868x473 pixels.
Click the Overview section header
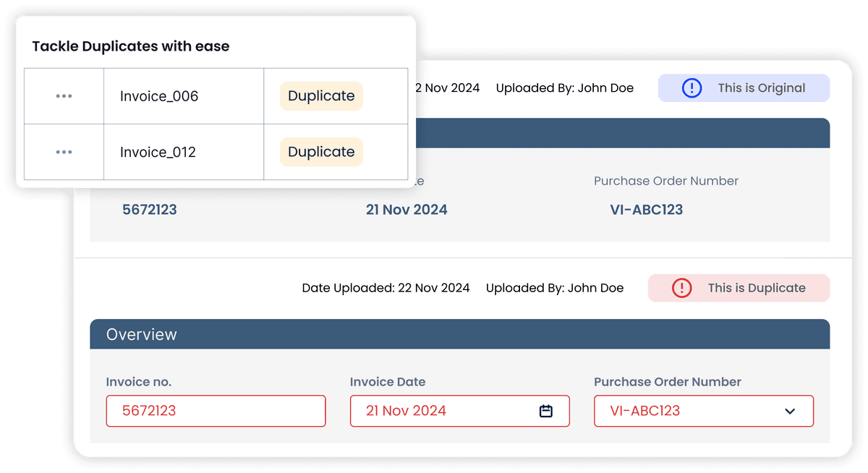click(459, 334)
